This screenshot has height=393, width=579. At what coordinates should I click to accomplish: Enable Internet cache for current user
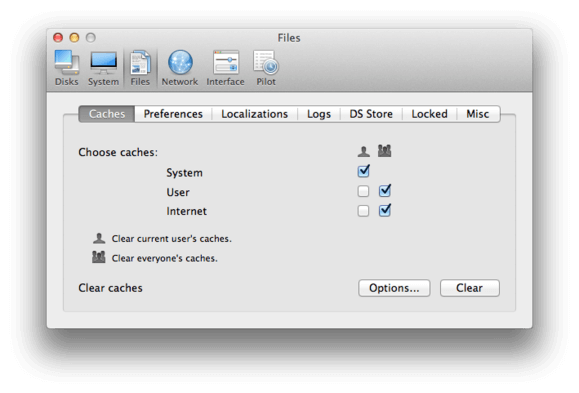tap(363, 211)
